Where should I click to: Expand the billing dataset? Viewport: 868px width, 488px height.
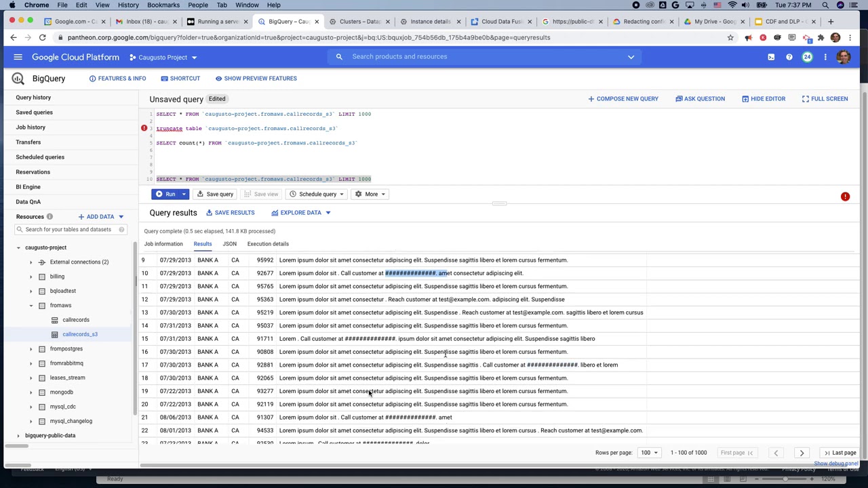click(x=31, y=277)
